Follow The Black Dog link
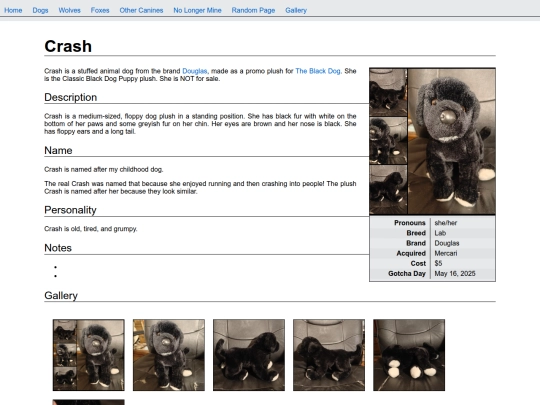 click(x=318, y=71)
